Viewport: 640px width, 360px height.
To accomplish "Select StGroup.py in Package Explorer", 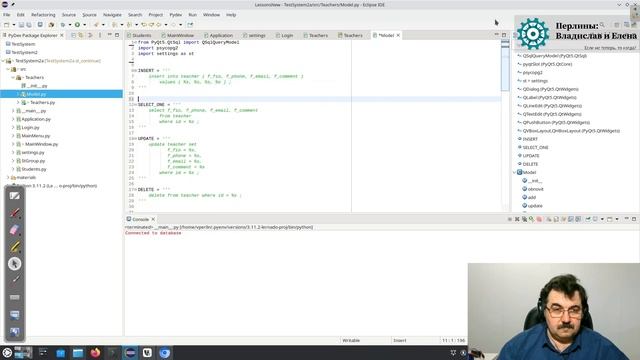I will [x=33, y=161].
